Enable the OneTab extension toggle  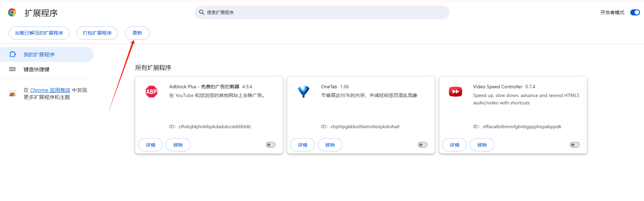coord(423,145)
